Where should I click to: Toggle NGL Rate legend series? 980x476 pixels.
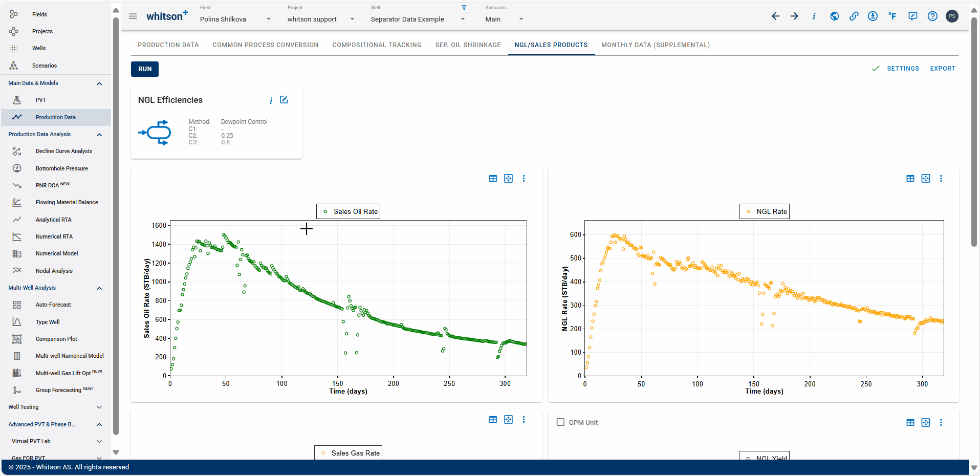coord(765,211)
